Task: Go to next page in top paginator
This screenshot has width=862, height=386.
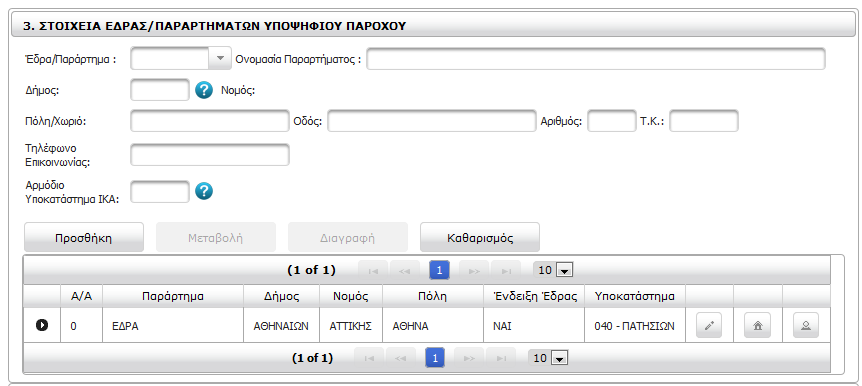Action: (x=474, y=271)
